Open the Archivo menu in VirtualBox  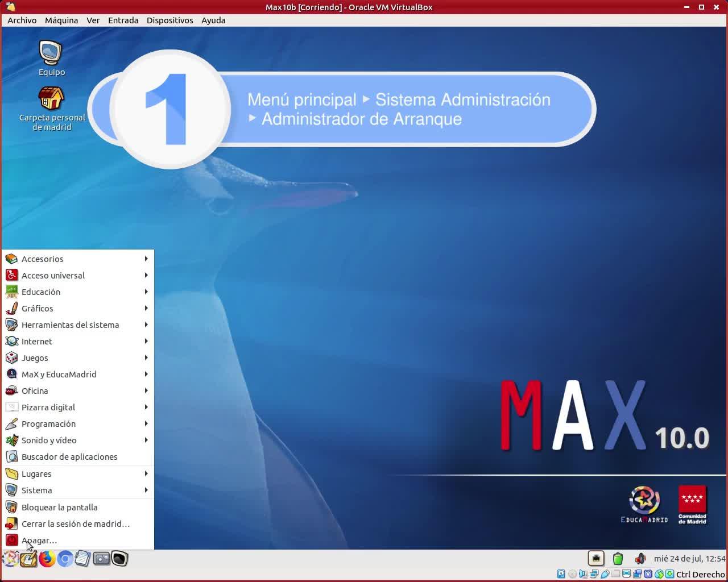[22, 20]
